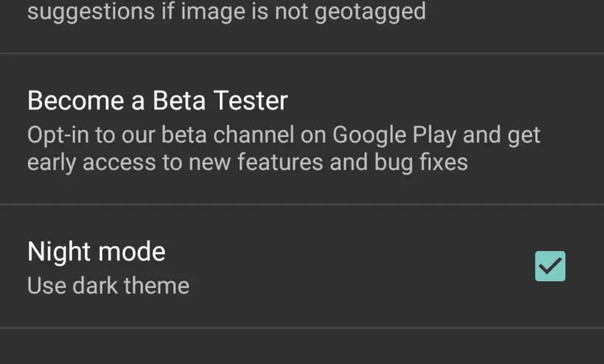The height and width of the screenshot is (364, 604).
Task: Toggle the Night mode checkbox
Action: (x=550, y=266)
